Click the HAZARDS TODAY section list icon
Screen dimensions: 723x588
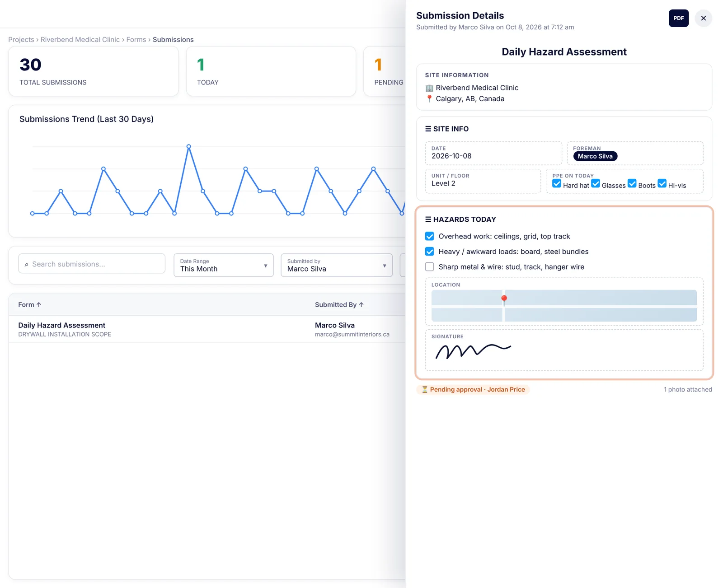point(428,219)
